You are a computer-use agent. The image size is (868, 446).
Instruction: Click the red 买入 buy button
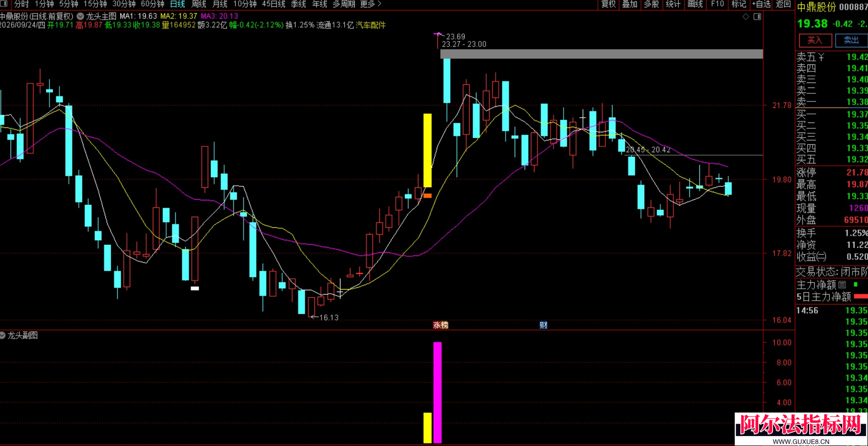[815, 40]
